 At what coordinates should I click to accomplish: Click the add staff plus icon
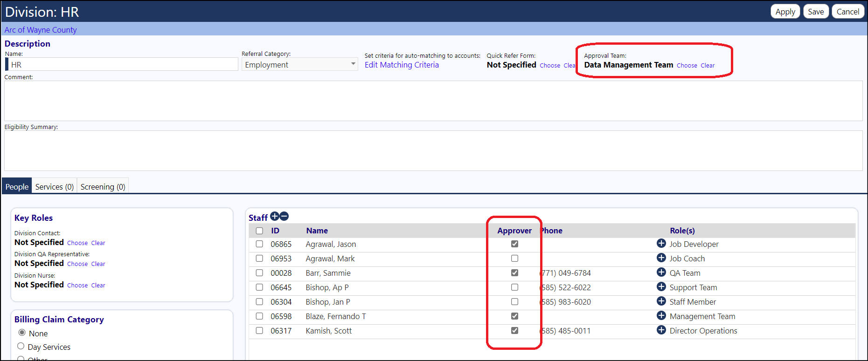tap(275, 216)
